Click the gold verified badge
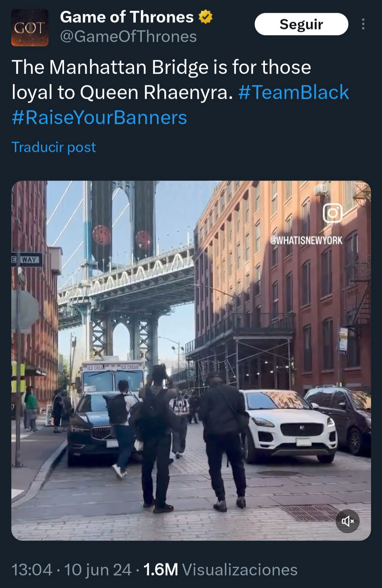The image size is (382, 588). (206, 17)
